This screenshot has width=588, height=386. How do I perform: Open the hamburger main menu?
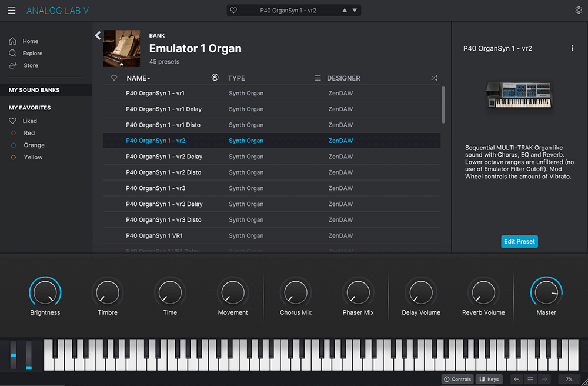pyautogui.click(x=12, y=11)
